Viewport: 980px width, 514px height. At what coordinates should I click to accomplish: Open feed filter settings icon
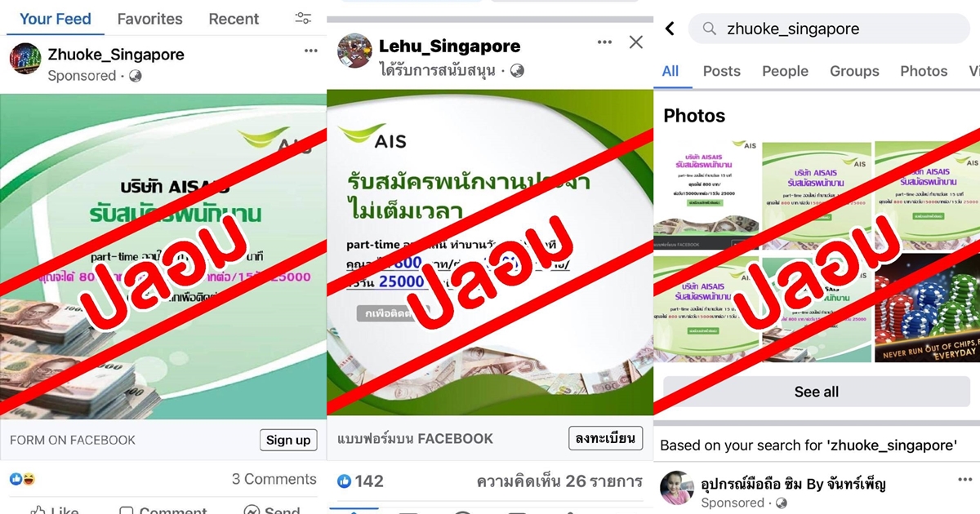303,18
